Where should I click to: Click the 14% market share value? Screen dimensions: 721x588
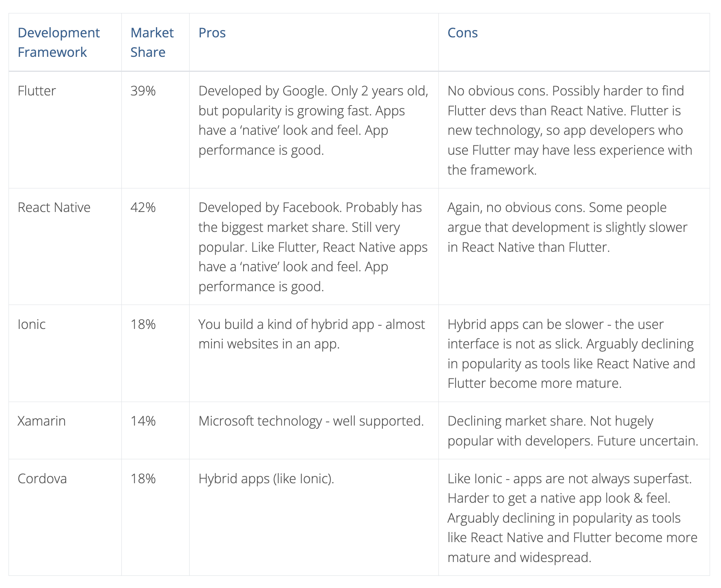(143, 421)
